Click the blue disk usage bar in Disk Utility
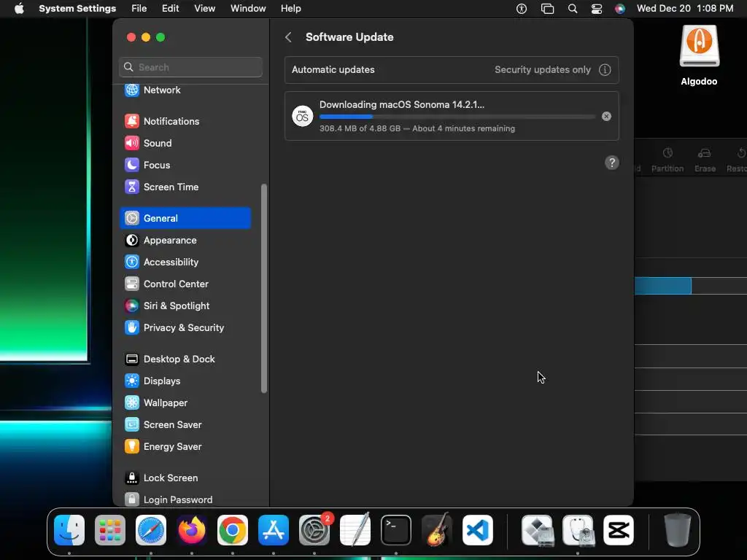The image size is (747, 560). pos(662,286)
